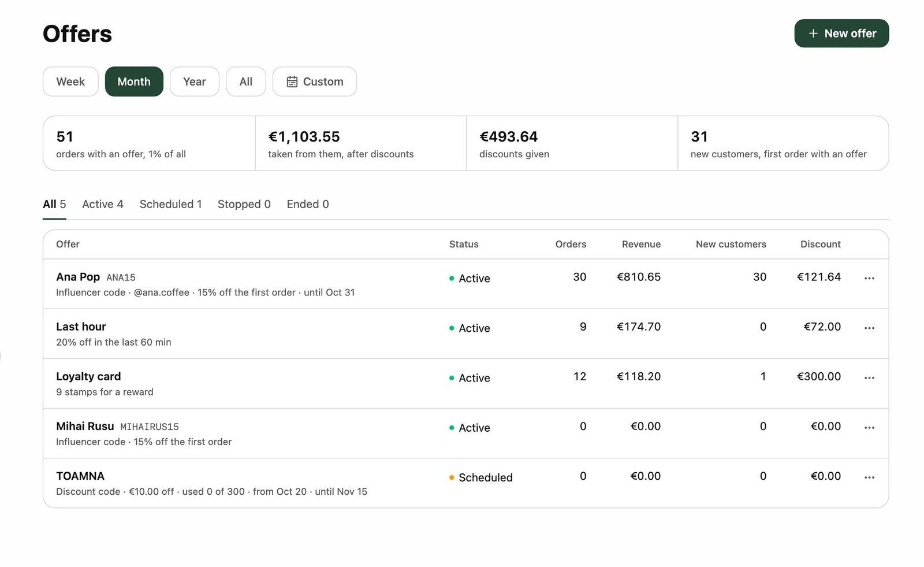Click the €810.65 revenue value
The width and height of the screenshot is (924, 567).
click(x=639, y=277)
